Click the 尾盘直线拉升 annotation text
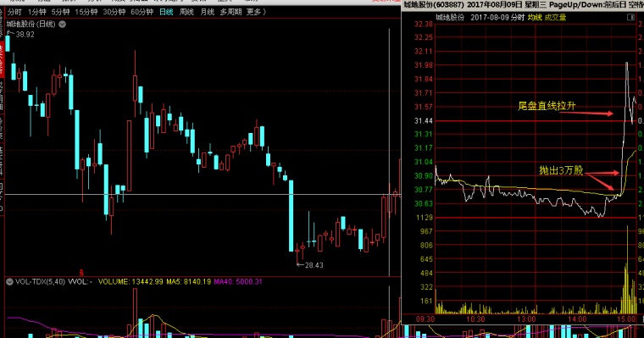 point(547,106)
